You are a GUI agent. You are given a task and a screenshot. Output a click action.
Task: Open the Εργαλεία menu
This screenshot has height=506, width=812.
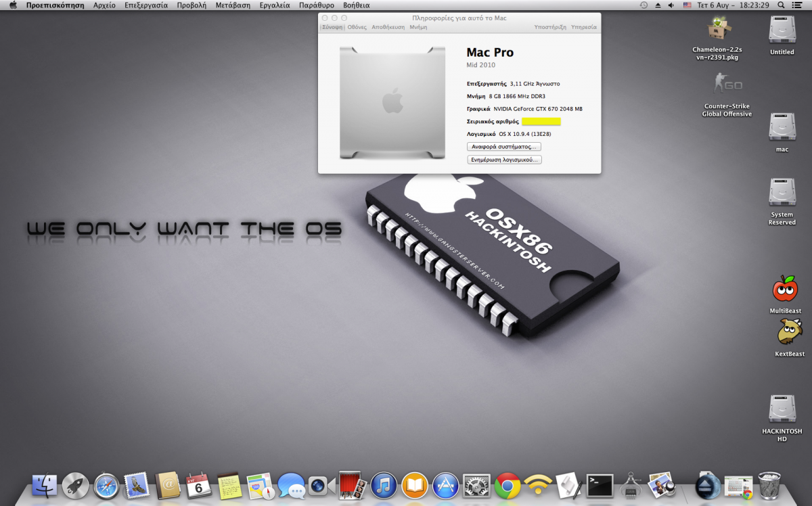(x=275, y=5)
